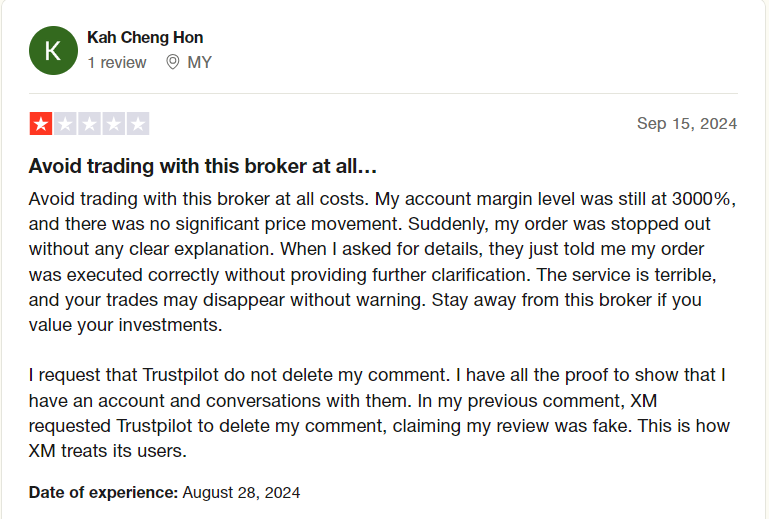
Task: Click the August 28, 2024 experience date
Action: click(241, 492)
